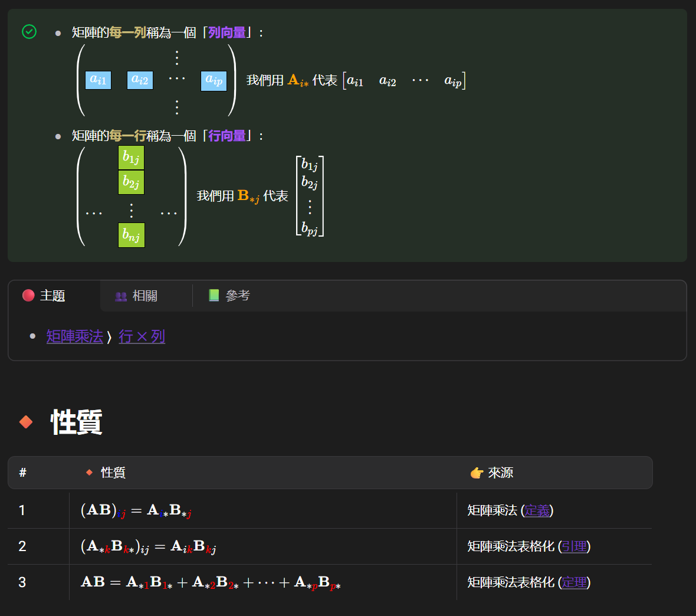Open the 矩陣乘法 link
The height and width of the screenshot is (616, 696).
point(75,336)
